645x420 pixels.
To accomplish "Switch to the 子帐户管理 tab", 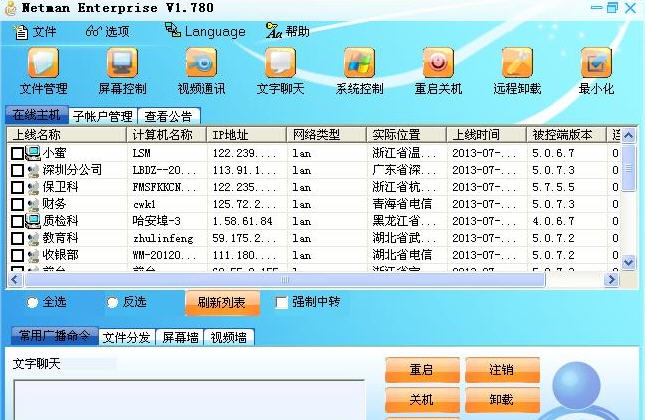I will [103, 116].
